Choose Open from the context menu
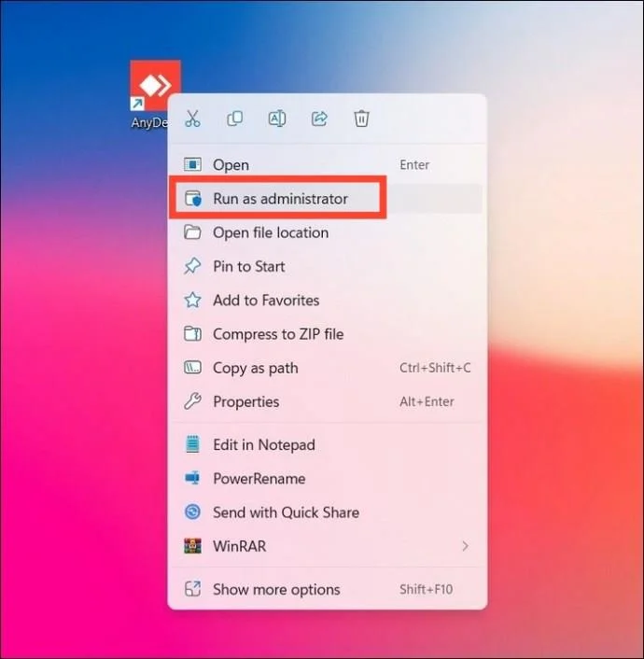 click(327, 164)
